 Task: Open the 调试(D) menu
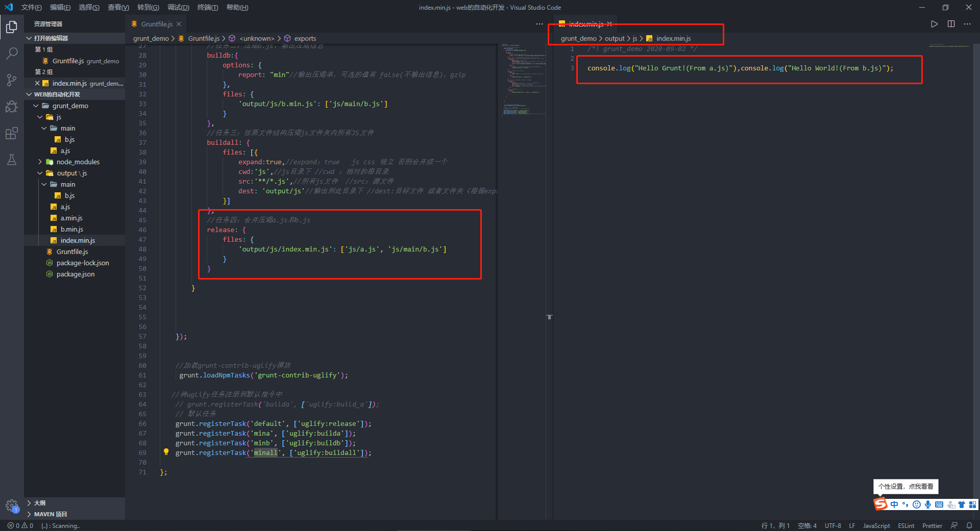point(178,7)
